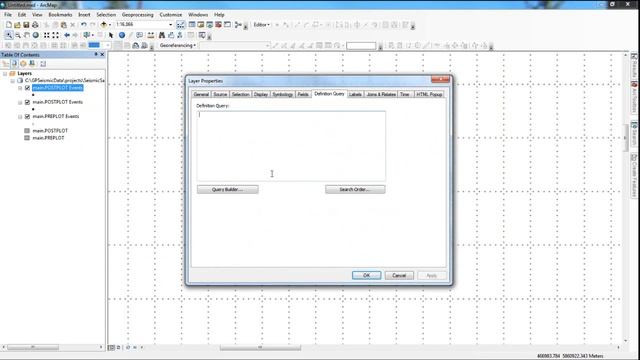The image size is (640, 360).
Task: Switch to the Joins & Relates tab
Action: [381, 94]
